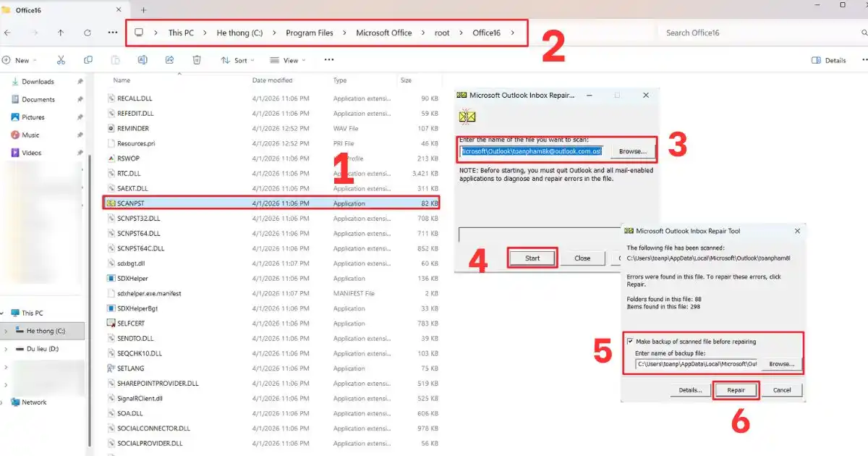This screenshot has height=456, width=868.
Task: Click the Documents folder icon in sidebar
Action: tap(15, 99)
